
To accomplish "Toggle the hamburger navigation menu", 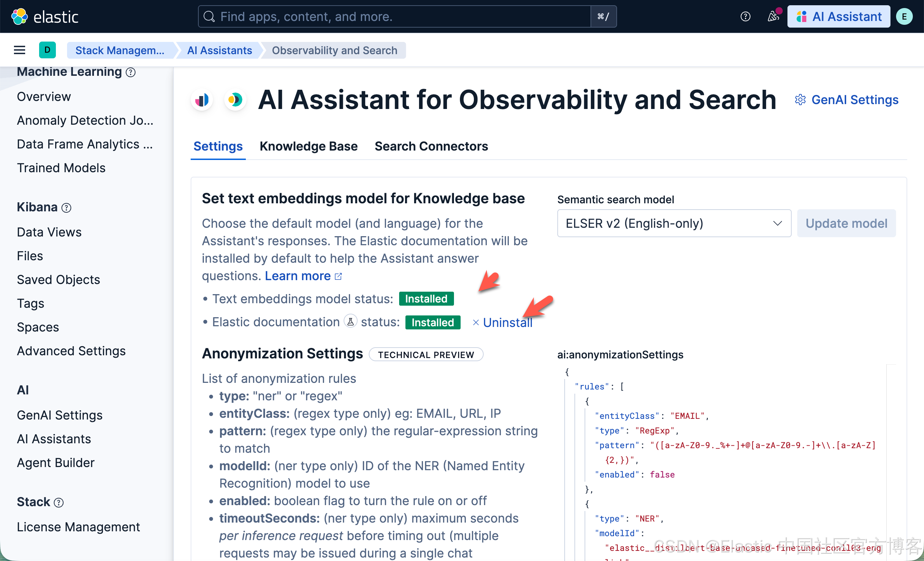I will (20, 50).
